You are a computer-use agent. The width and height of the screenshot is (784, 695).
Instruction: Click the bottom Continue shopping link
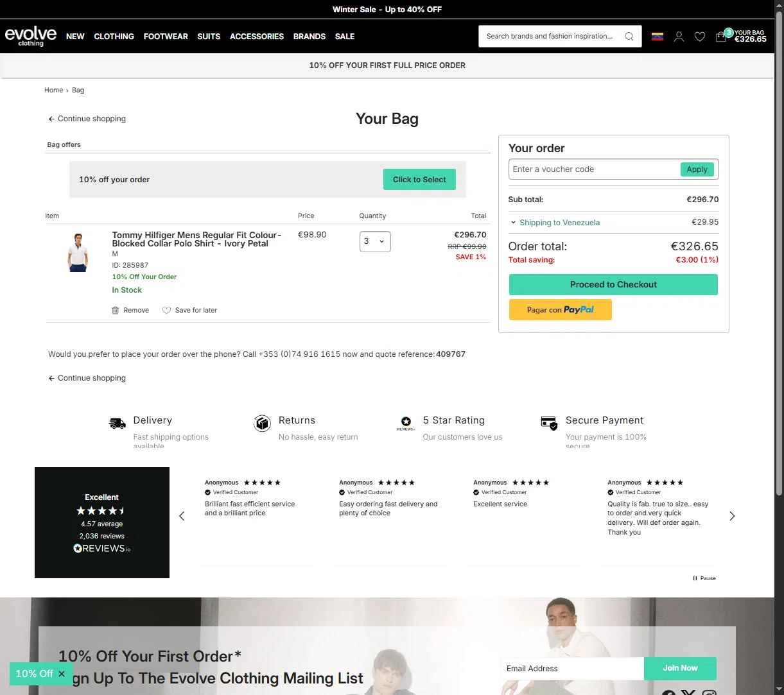tap(87, 378)
